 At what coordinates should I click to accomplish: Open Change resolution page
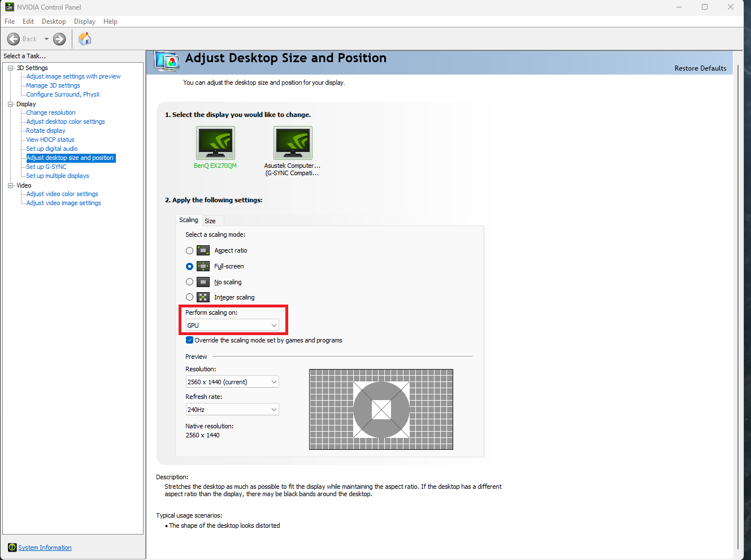tap(51, 112)
